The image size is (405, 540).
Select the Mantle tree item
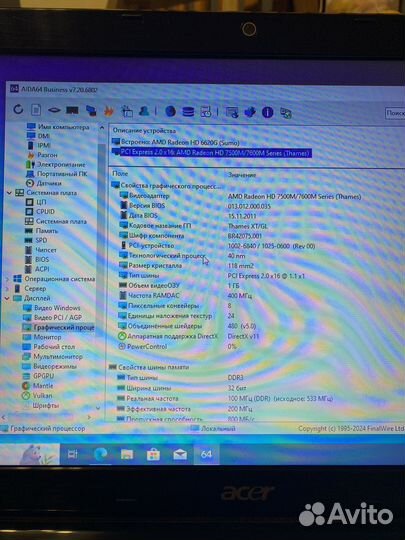tap(43, 386)
